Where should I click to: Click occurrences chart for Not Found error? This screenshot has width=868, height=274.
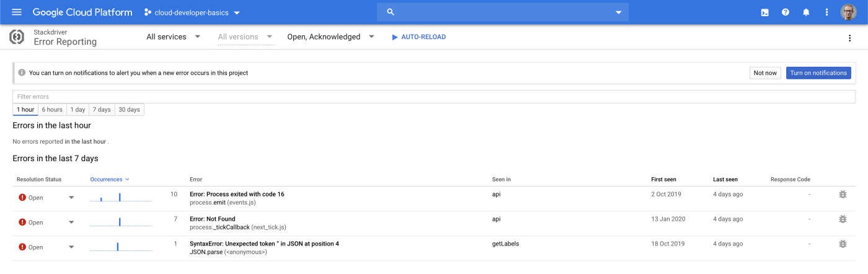click(120, 222)
